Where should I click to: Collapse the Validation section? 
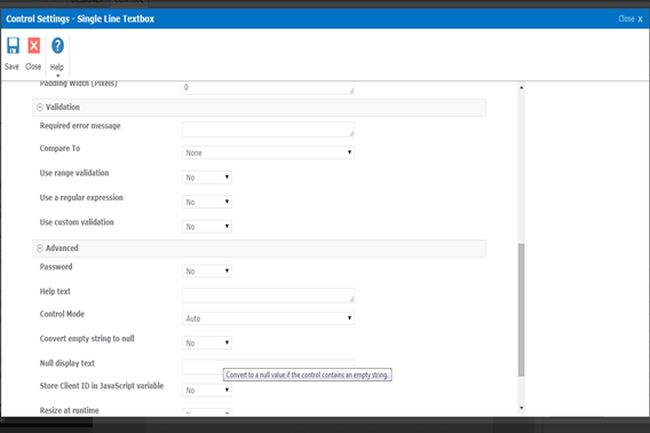40,107
